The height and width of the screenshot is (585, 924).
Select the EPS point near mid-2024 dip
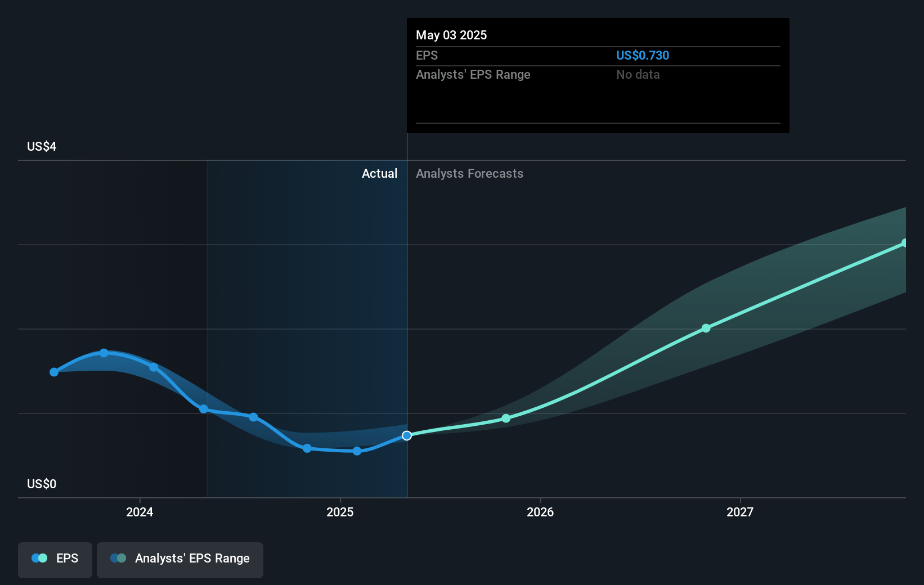(x=204, y=409)
